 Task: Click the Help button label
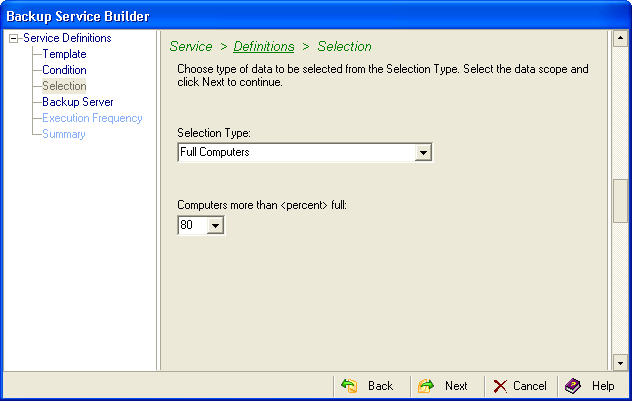603,386
